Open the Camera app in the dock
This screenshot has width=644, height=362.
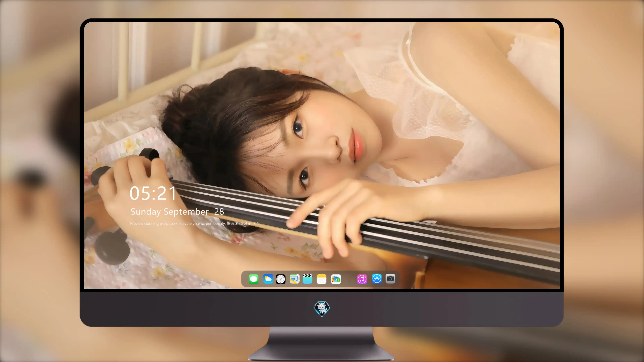tap(390, 279)
